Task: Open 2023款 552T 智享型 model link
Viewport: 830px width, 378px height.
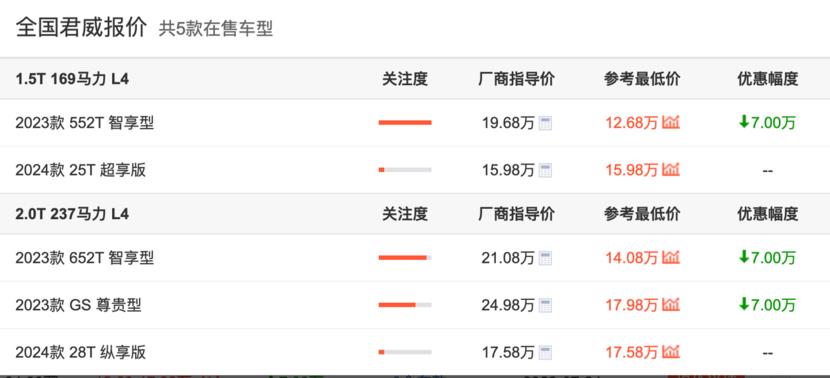Action: click(x=85, y=123)
